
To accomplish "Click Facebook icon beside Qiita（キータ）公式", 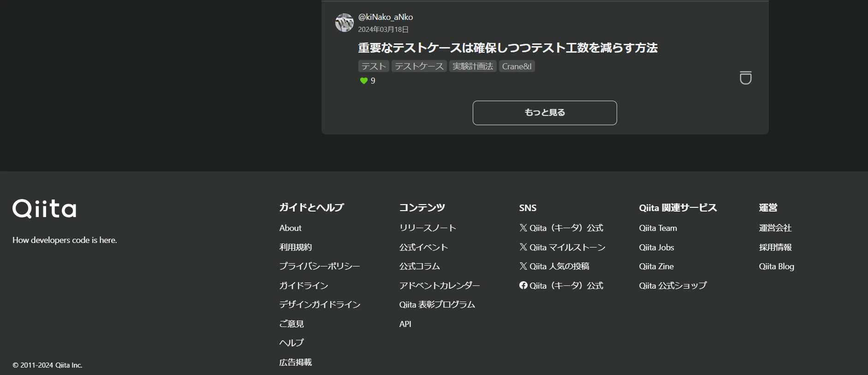I will [x=523, y=285].
